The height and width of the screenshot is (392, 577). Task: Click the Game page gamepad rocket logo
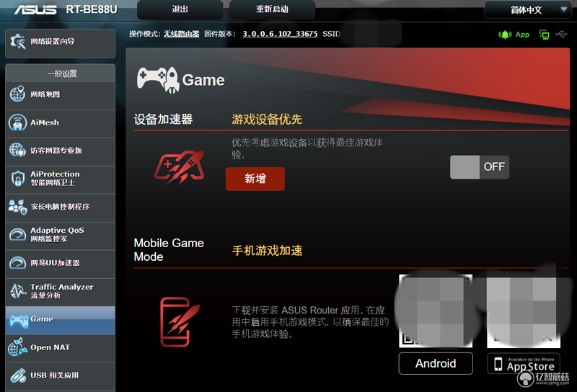[x=157, y=79]
